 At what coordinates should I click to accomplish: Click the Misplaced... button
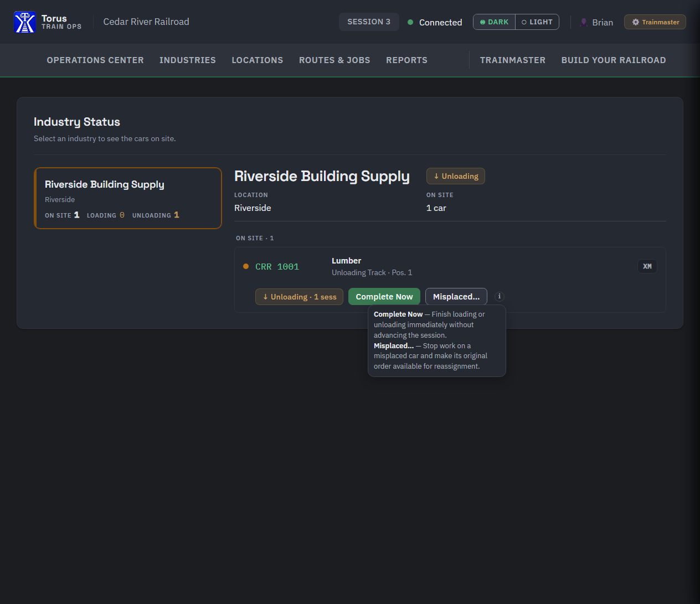pyautogui.click(x=456, y=297)
